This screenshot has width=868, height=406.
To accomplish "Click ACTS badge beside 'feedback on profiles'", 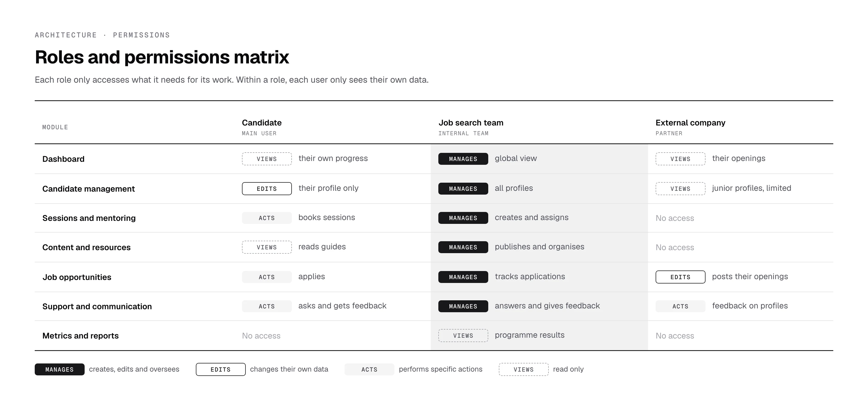I will [681, 306].
